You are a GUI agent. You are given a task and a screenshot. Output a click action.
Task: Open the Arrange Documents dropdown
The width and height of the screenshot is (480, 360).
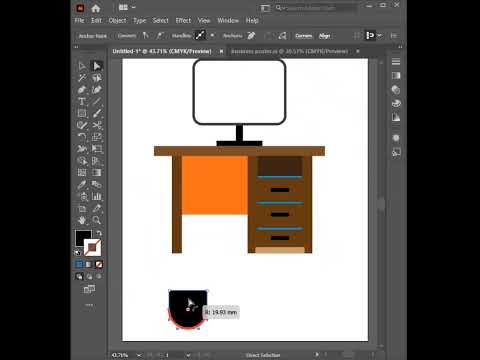click(127, 7)
